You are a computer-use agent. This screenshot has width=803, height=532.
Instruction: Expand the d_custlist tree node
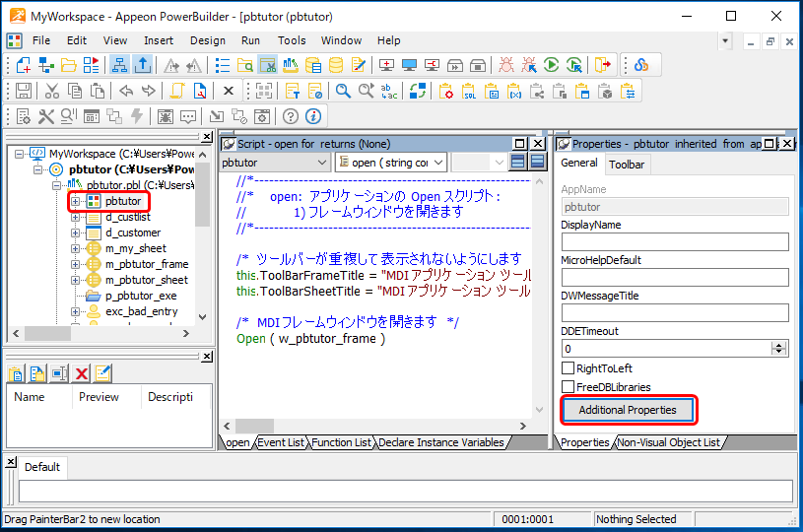[x=75, y=217]
